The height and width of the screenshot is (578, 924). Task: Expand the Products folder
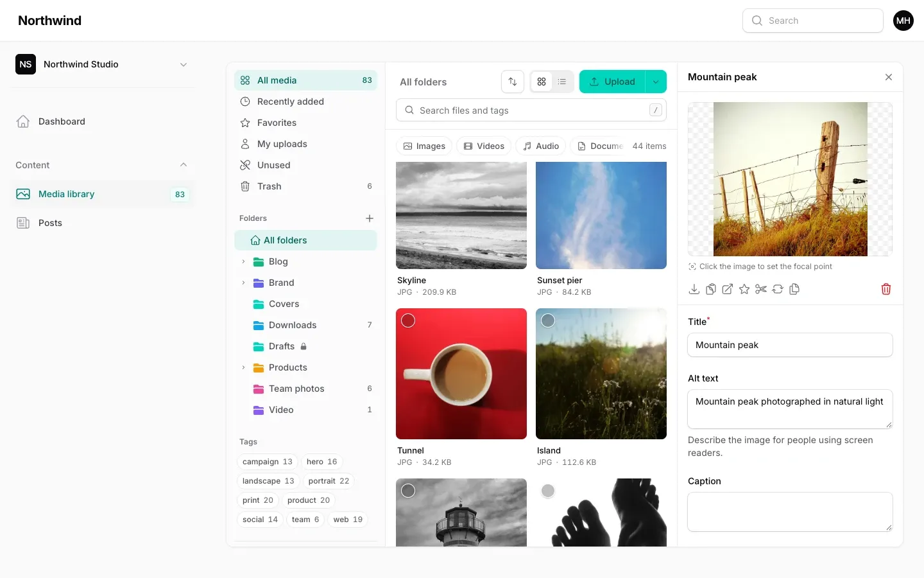tap(243, 367)
